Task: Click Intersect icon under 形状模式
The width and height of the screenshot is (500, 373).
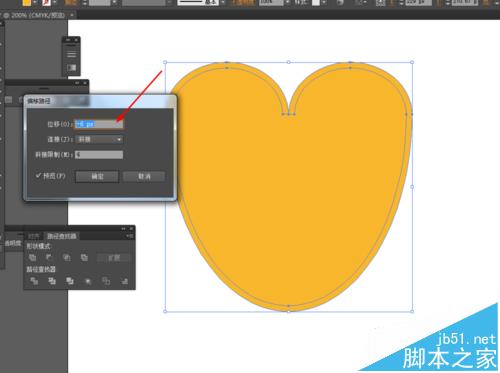Action: [x=67, y=257]
